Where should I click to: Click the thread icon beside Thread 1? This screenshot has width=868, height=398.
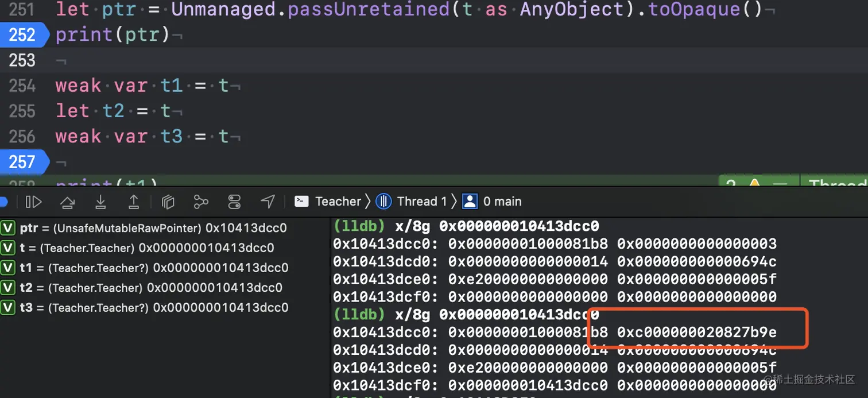[384, 201]
